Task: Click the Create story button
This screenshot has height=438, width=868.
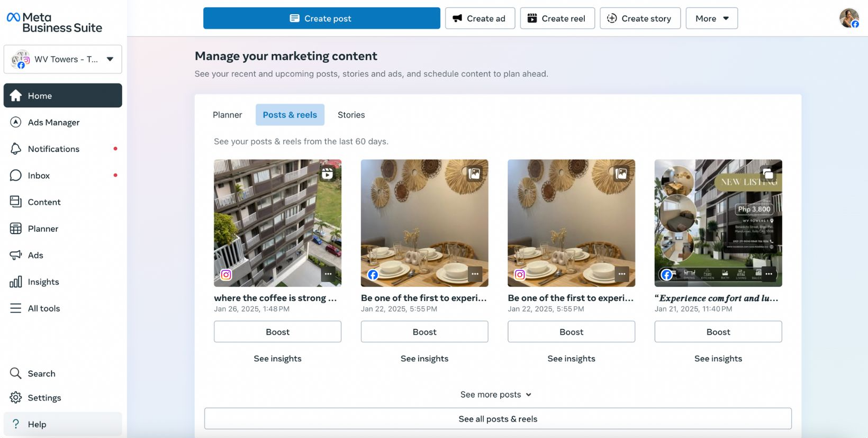Action: tap(640, 18)
